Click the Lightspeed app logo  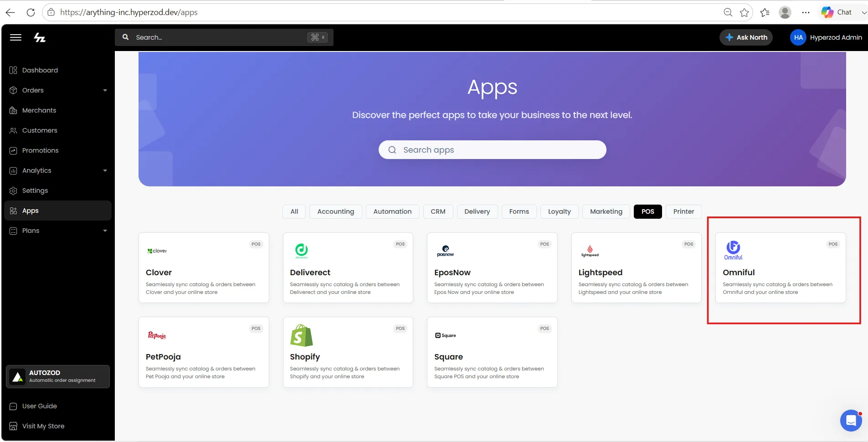coord(590,251)
